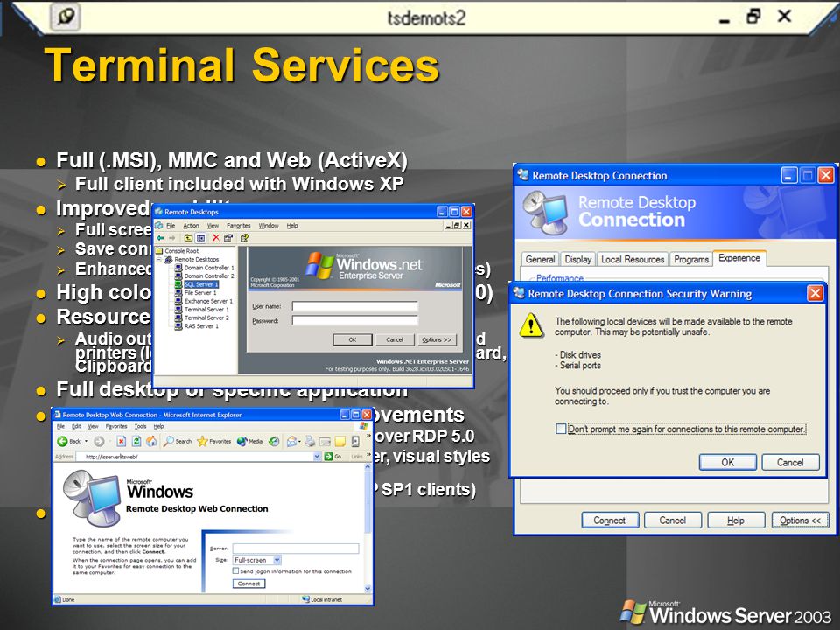Click OK in the Security Warning dialog
This screenshot has width=840, height=630.
pos(727,462)
